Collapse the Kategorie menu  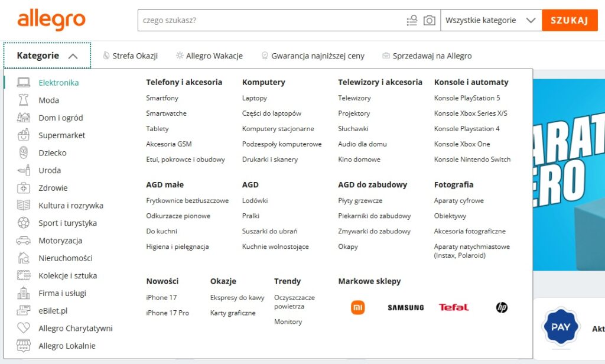tap(47, 56)
